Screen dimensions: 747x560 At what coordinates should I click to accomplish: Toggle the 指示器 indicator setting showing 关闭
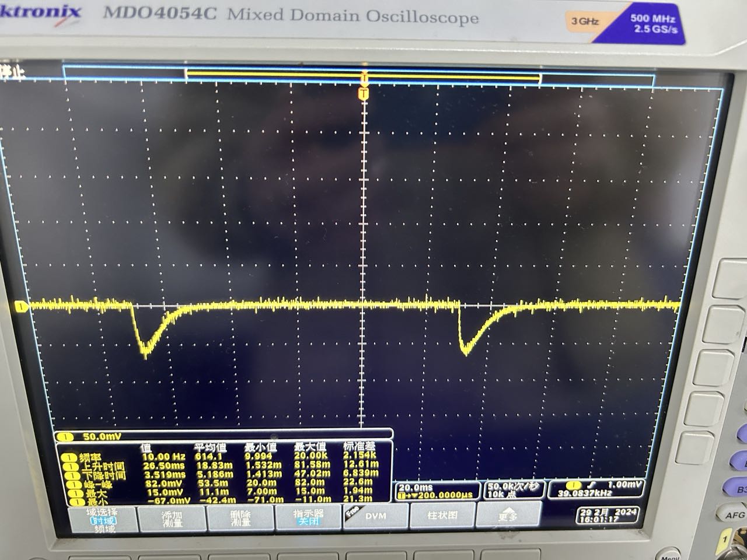309,517
